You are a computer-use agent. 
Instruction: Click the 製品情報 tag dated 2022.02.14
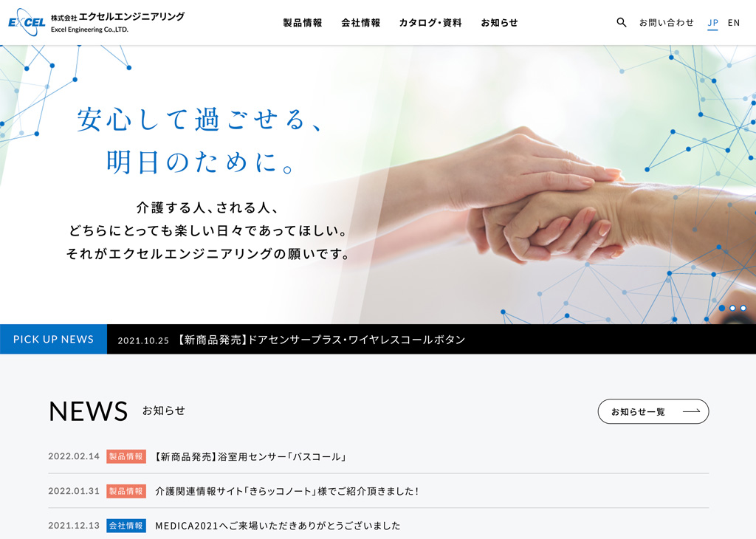pos(126,456)
